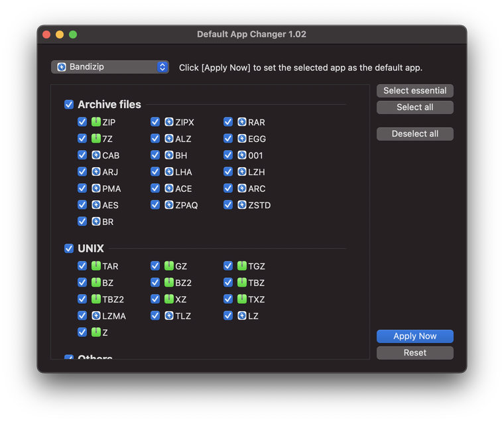The image size is (504, 422).
Task: Click the Deselect all button
Action: [414, 134]
